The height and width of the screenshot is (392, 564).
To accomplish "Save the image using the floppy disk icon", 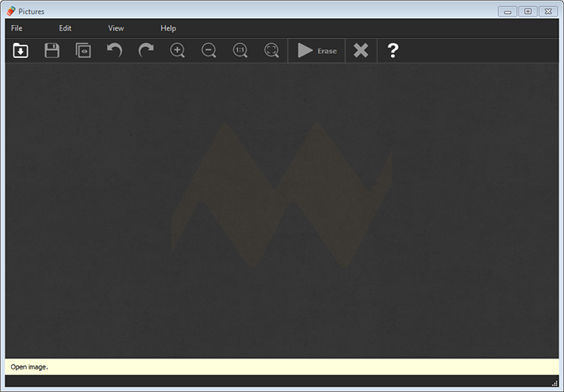I will pyautogui.click(x=52, y=50).
